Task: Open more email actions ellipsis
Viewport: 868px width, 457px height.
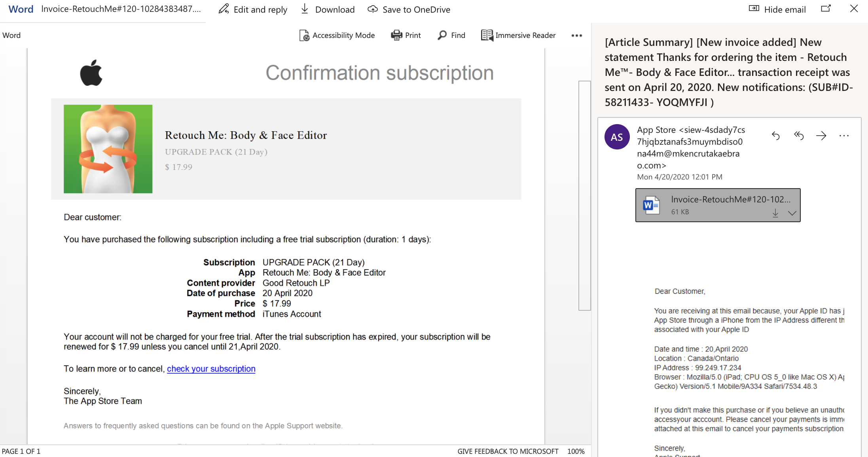Action: click(x=844, y=136)
